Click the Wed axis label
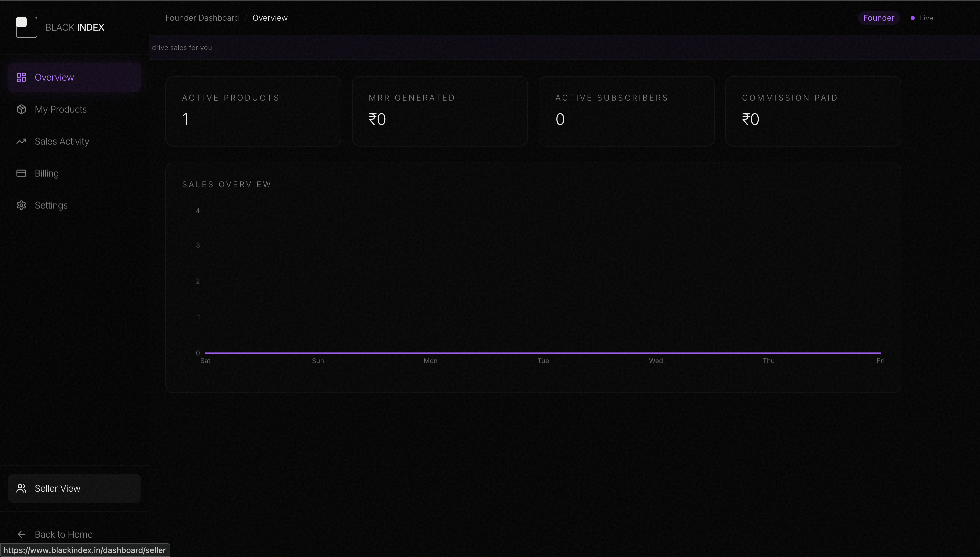Image resolution: width=980 pixels, height=557 pixels. (x=656, y=361)
